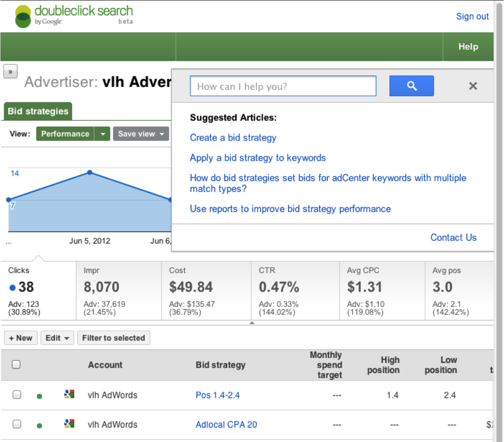Select the Impr metric tile
504x442 pixels.
(x=119, y=291)
